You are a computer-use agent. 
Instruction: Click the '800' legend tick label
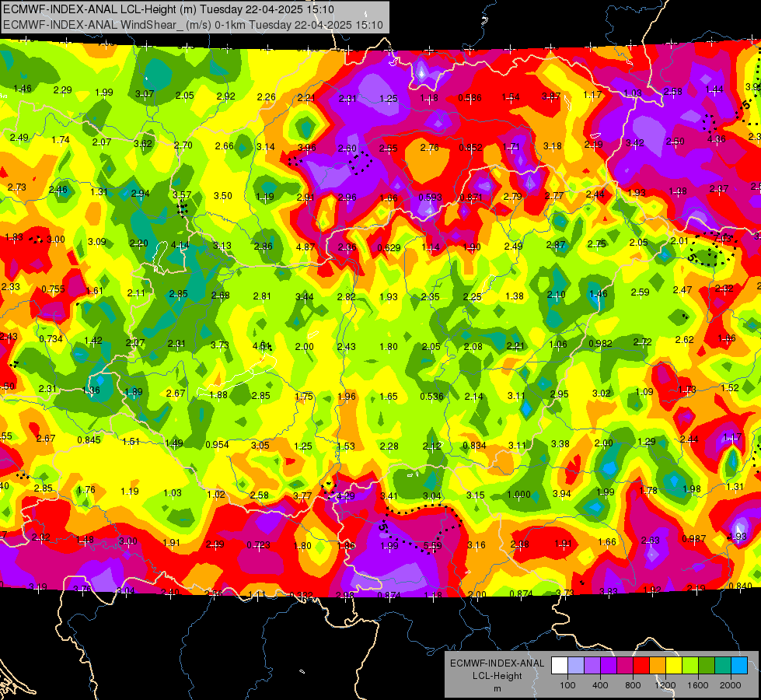click(633, 685)
